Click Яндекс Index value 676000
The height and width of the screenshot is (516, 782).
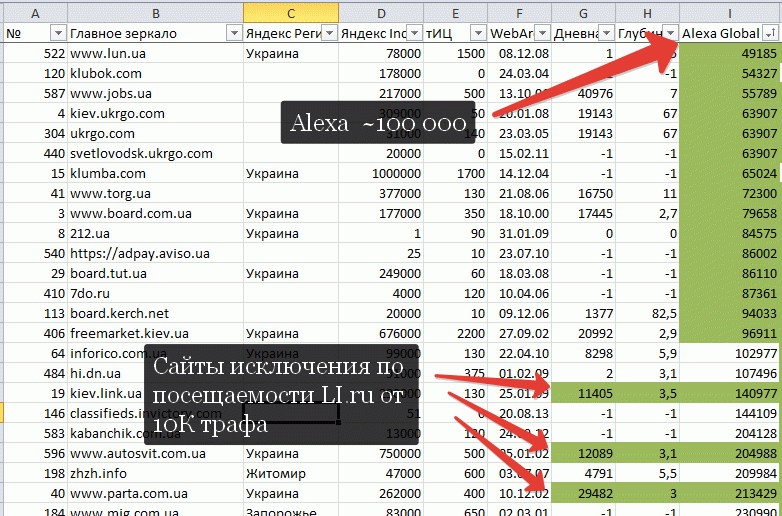(x=381, y=333)
